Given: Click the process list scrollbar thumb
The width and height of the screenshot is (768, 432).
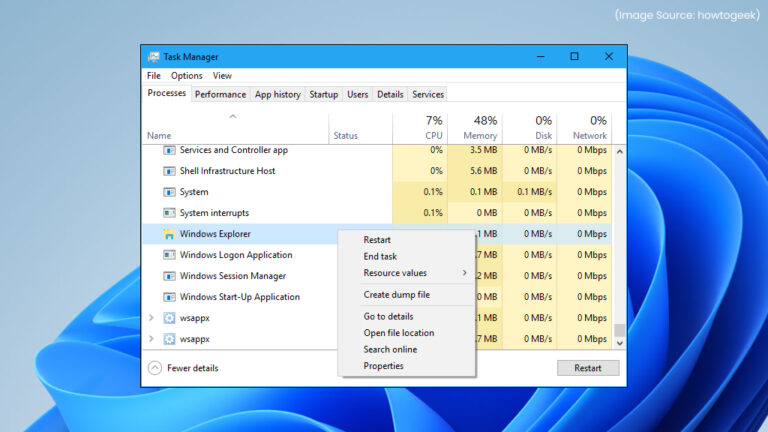Looking at the screenshot, I should 620,330.
